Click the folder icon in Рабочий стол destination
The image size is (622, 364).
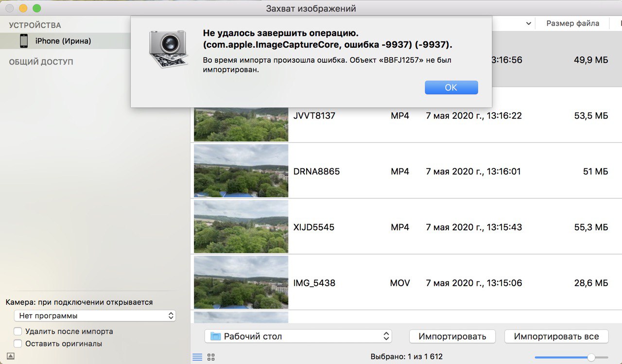click(216, 336)
